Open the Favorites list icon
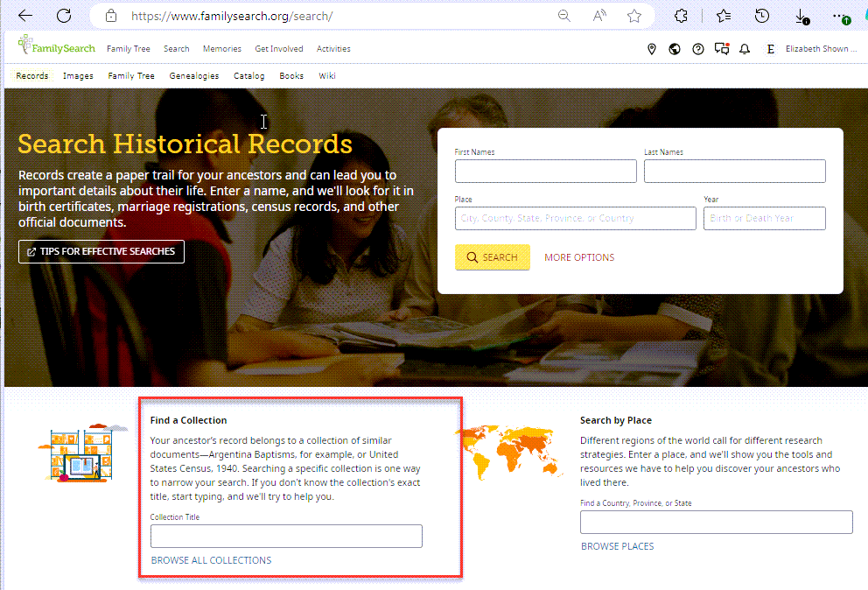The height and width of the screenshot is (590, 868). point(724,16)
